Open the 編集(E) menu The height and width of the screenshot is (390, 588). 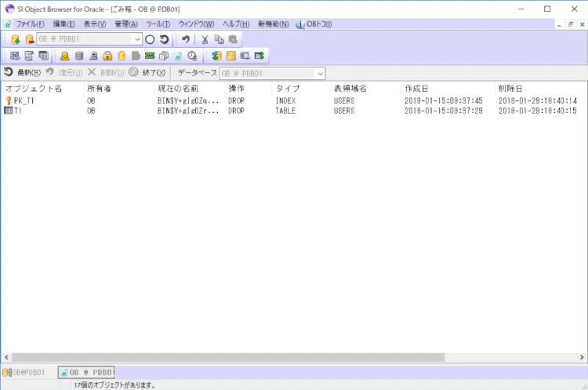pyautogui.click(x=64, y=24)
